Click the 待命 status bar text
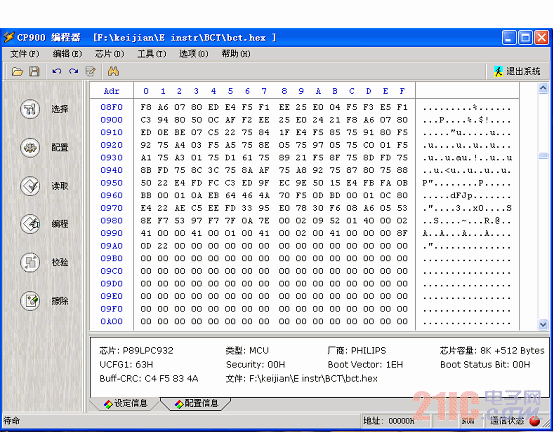The image size is (553, 432). [x=12, y=420]
